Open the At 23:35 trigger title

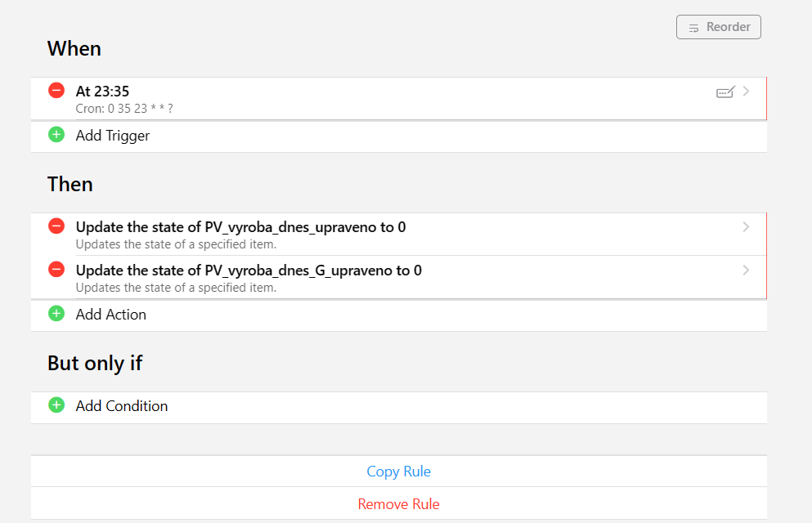pos(102,92)
